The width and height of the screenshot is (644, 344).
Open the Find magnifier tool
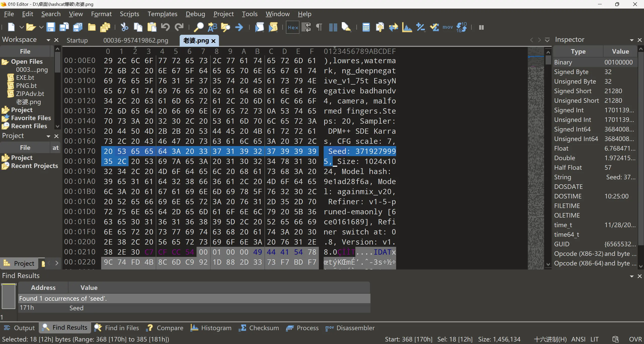coord(199,27)
